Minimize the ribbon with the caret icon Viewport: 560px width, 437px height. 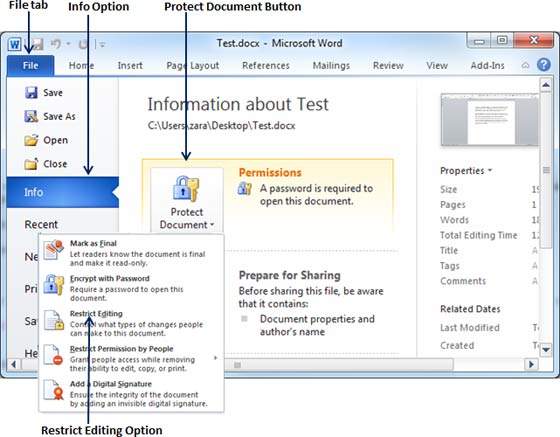click(525, 65)
